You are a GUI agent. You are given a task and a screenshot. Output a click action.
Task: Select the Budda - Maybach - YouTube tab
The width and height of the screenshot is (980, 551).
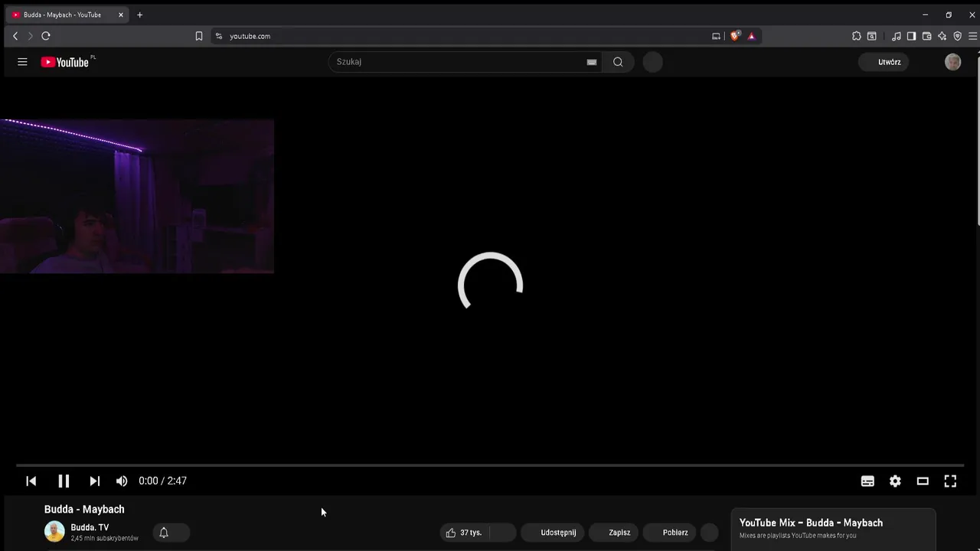point(67,15)
